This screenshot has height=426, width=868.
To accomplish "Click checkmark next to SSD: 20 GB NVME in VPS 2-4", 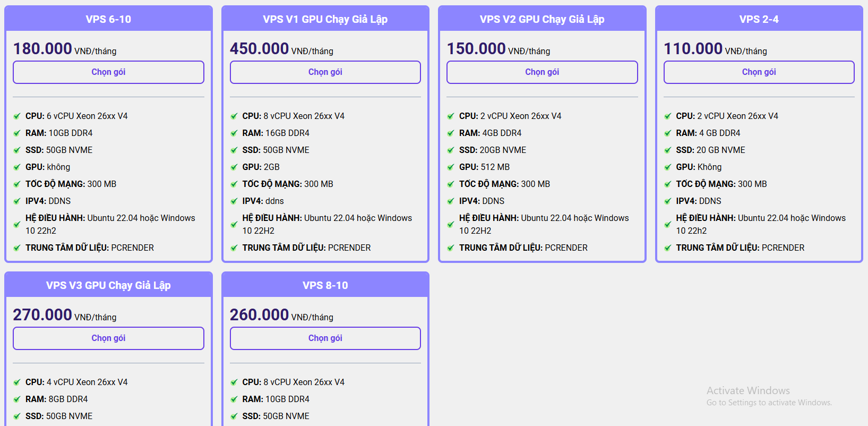I will 668,150.
